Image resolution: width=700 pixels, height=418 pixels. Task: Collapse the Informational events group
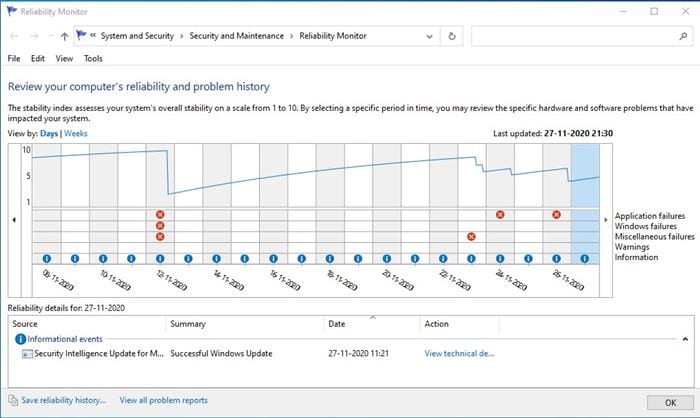685,339
